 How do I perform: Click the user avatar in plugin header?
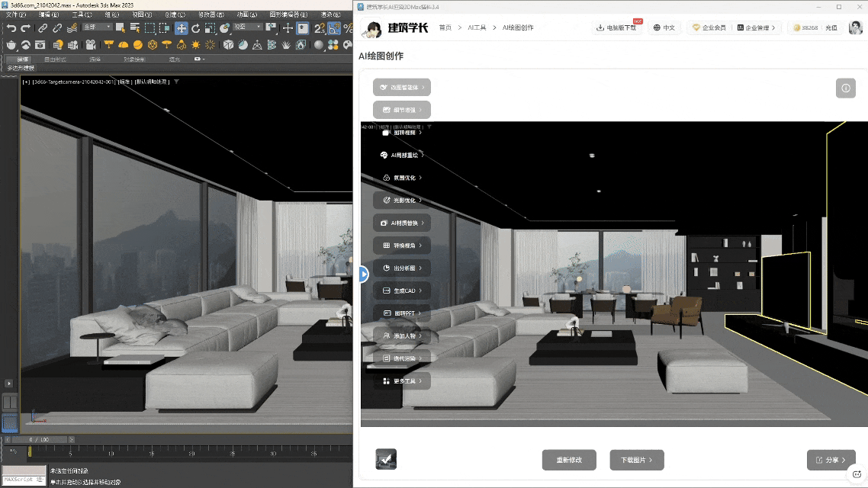856,27
